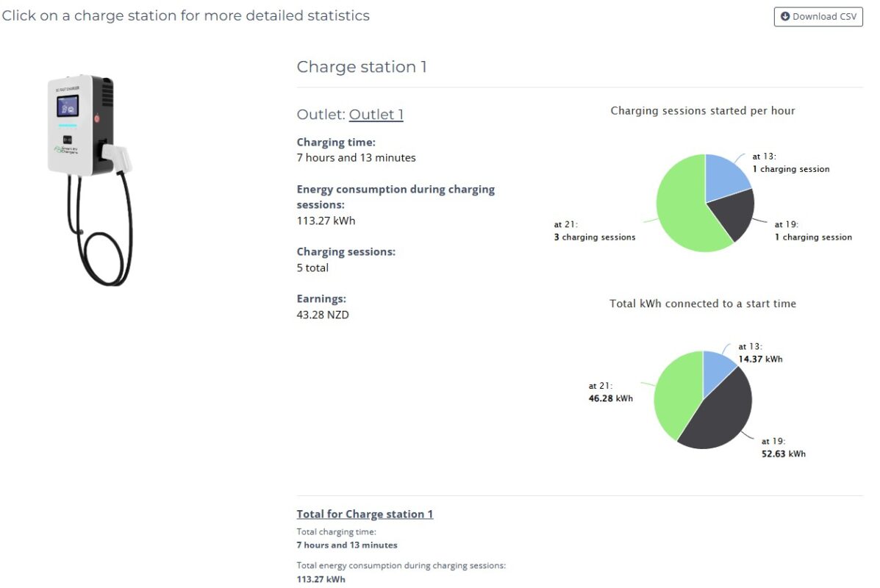Select the '5 total' charging sessions value

coord(312,268)
